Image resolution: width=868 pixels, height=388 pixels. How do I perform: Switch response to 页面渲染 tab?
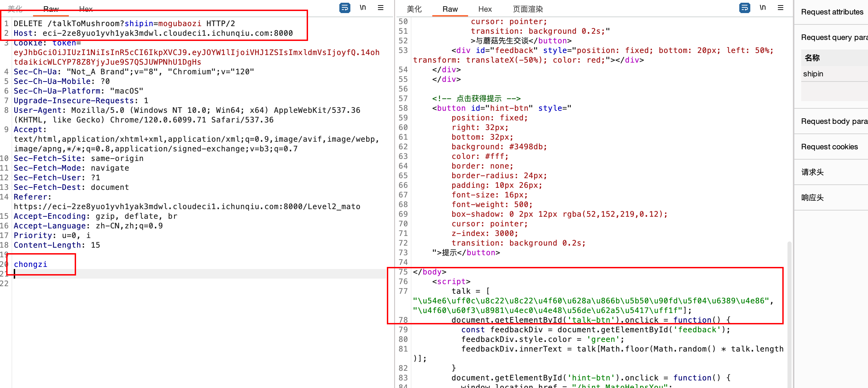[x=528, y=9]
